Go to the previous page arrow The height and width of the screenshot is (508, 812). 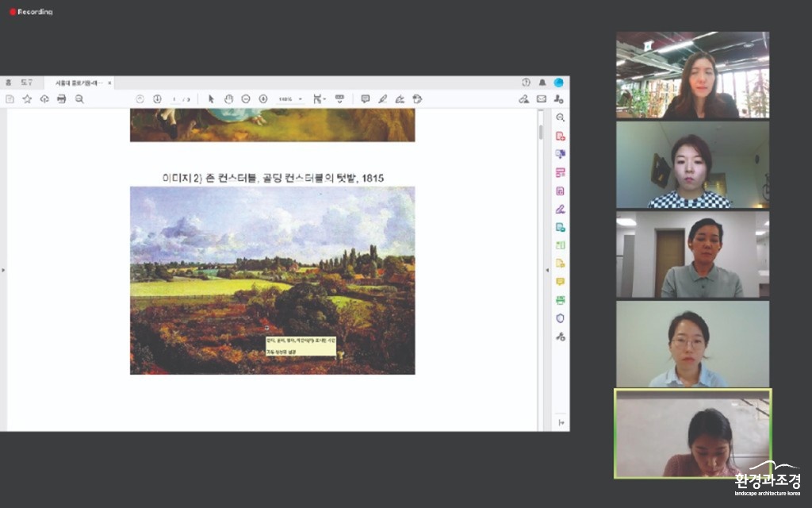pos(140,99)
